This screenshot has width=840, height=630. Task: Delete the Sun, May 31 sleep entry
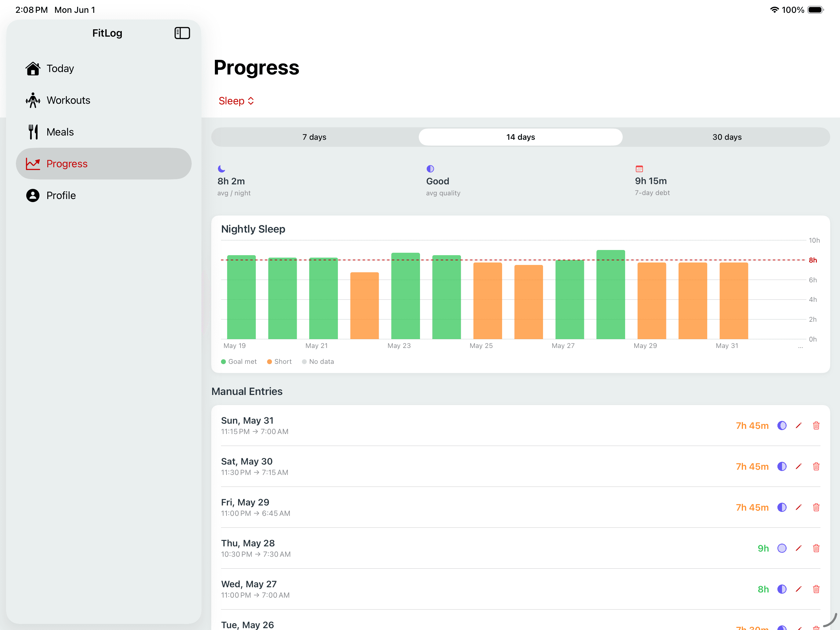pos(816,425)
